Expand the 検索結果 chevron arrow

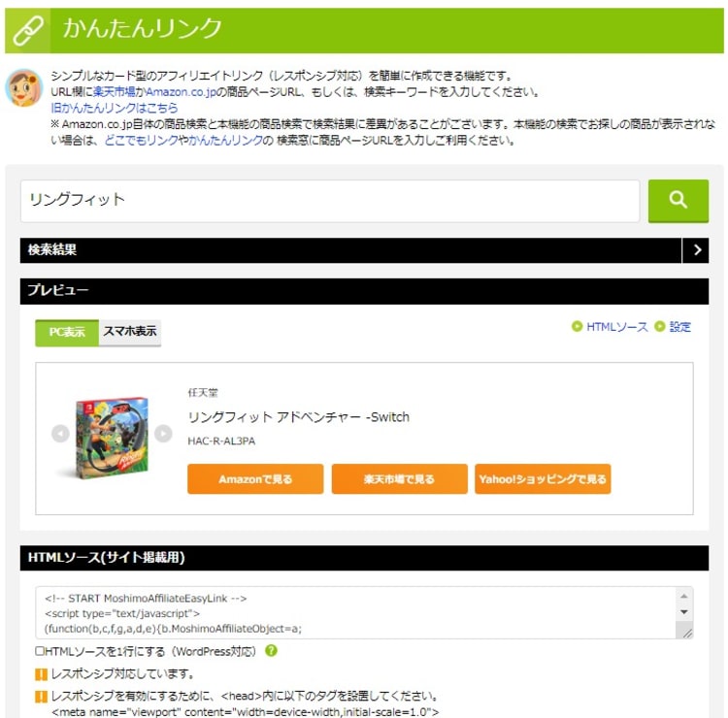(696, 250)
